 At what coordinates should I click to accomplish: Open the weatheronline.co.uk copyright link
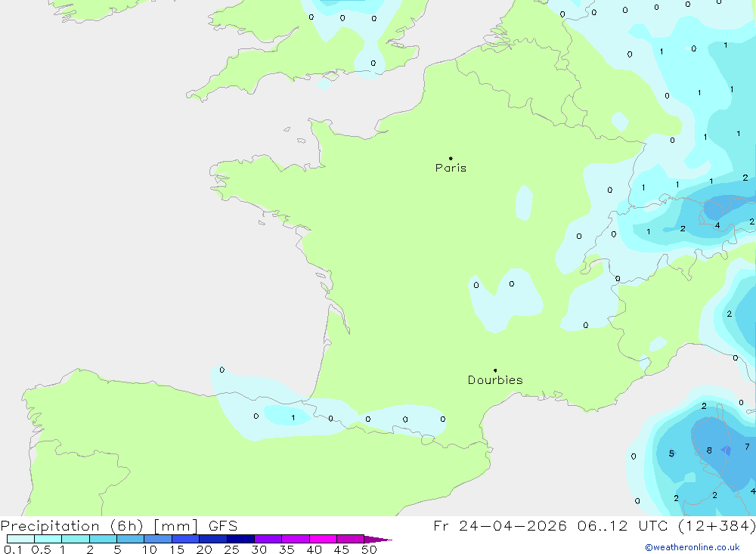coord(692,547)
